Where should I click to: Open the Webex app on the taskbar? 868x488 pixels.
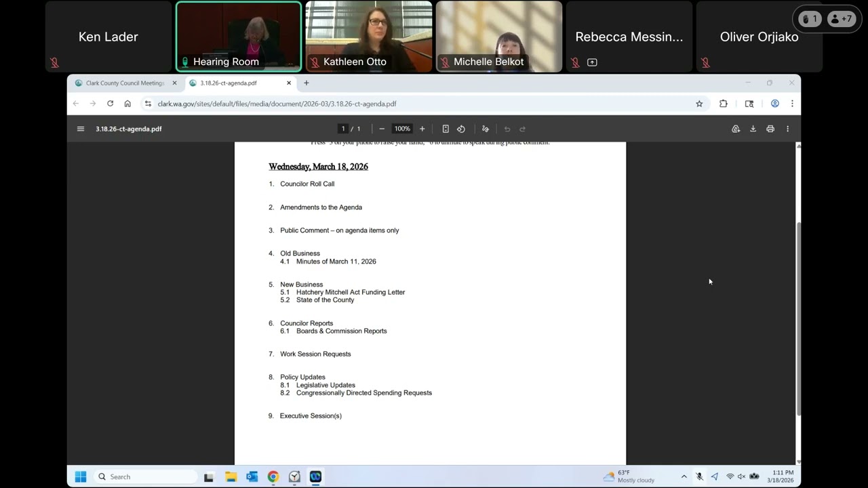[315, 476]
